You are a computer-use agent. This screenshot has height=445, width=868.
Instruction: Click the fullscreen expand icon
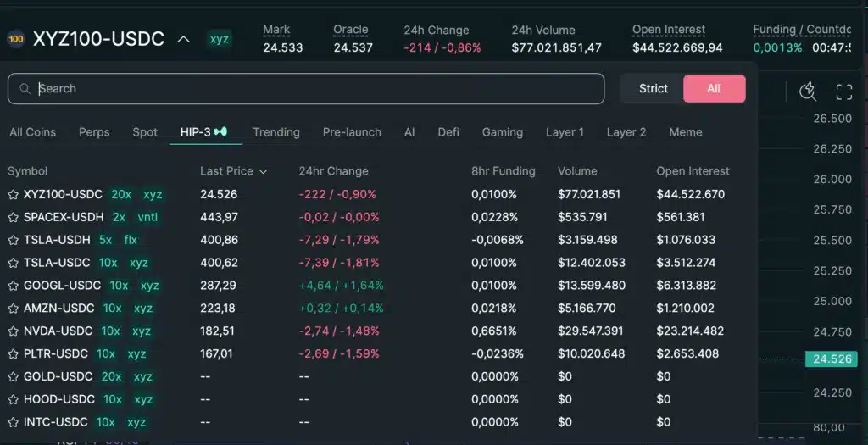[843, 92]
